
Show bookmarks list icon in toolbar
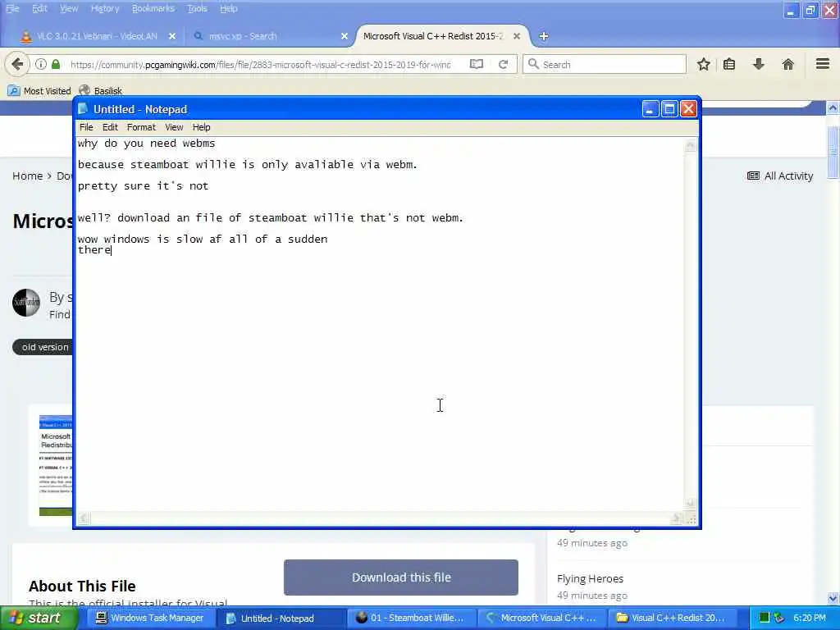729,64
